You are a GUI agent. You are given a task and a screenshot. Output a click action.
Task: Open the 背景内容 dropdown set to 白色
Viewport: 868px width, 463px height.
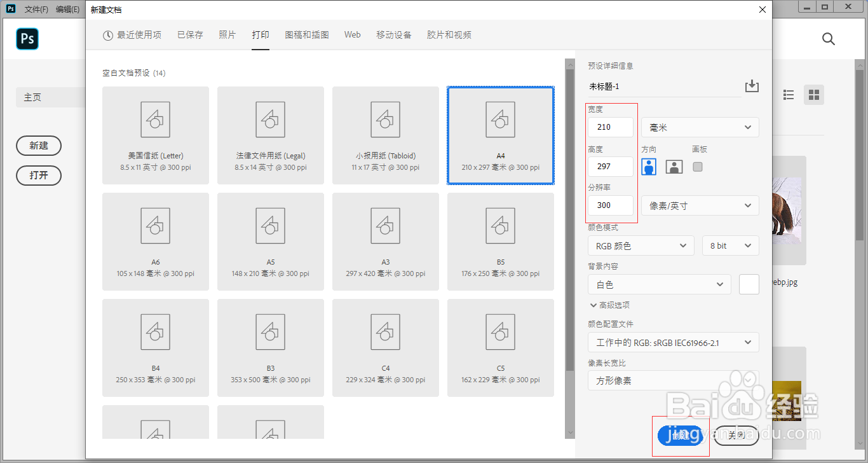click(x=659, y=284)
